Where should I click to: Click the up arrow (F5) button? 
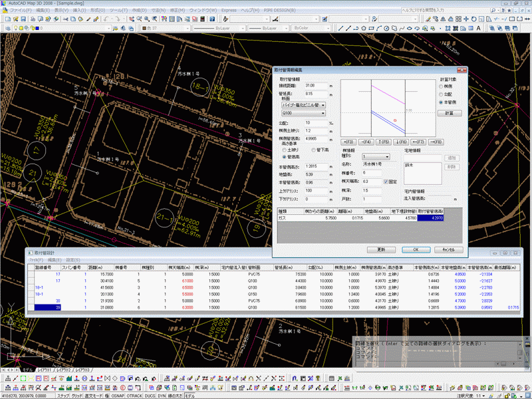pyautogui.click(x=384, y=142)
